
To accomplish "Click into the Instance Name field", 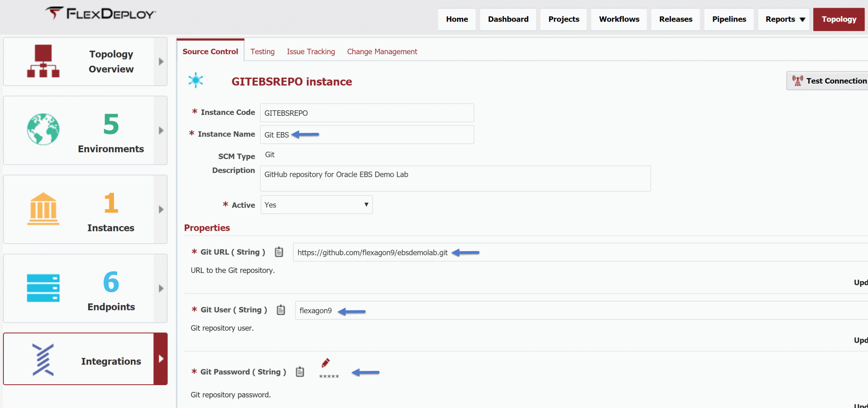I will [367, 135].
